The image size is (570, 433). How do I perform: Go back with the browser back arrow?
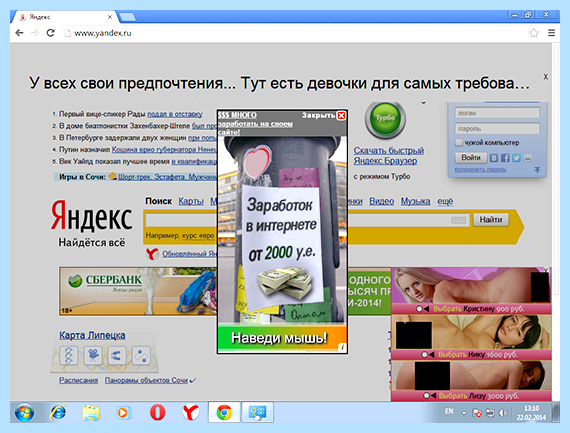click(x=19, y=33)
